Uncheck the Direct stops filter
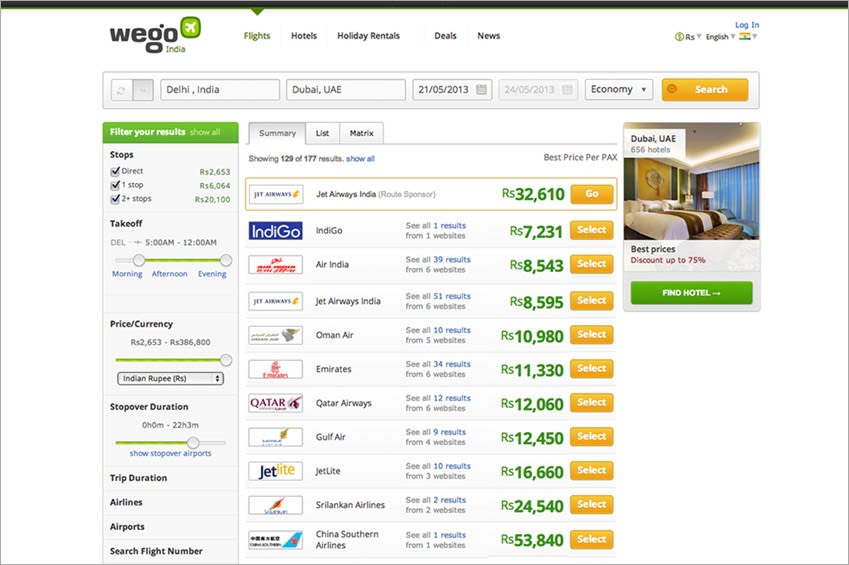 click(x=115, y=171)
